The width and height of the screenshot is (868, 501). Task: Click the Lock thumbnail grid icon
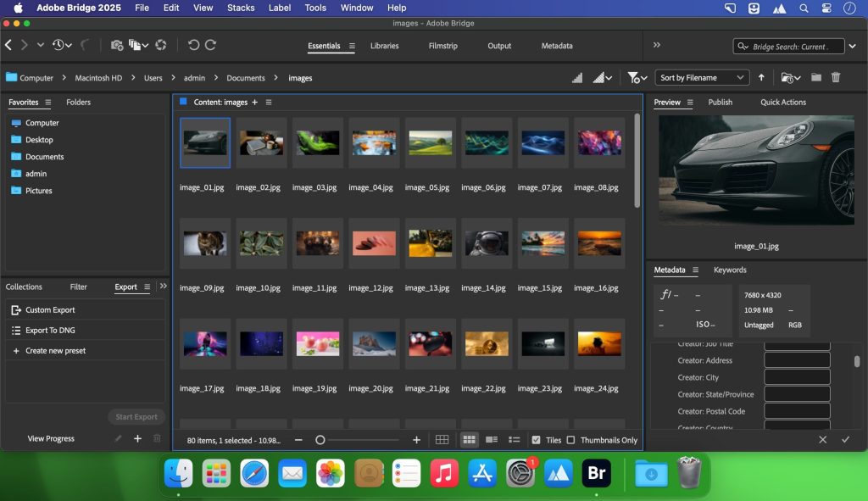tap(442, 440)
